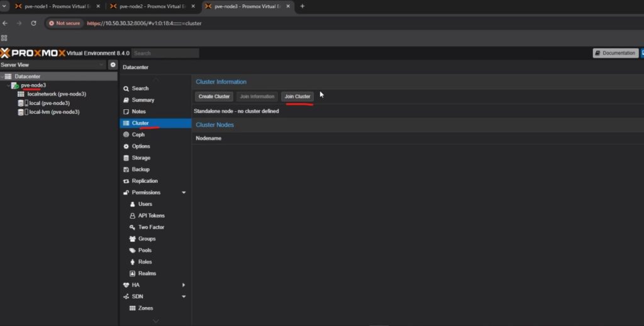Collapse the Permissions submenu arrow
The height and width of the screenshot is (326, 644).
184,192
